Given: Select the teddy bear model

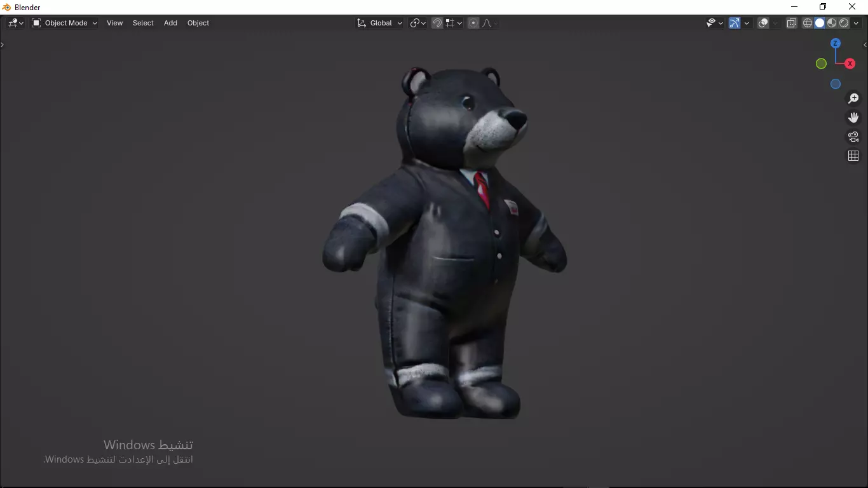Looking at the screenshot, I should coord(445,245).
